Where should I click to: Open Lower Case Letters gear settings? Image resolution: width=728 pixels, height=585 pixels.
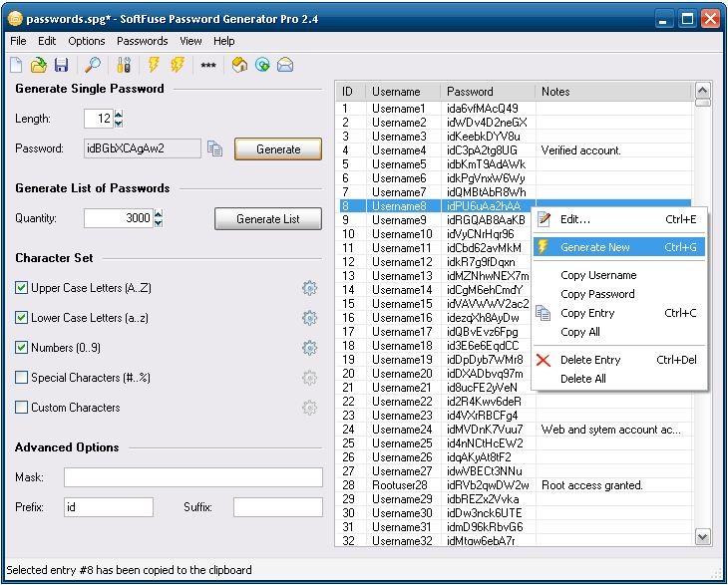pyautogui.click(x=309, y=318)
